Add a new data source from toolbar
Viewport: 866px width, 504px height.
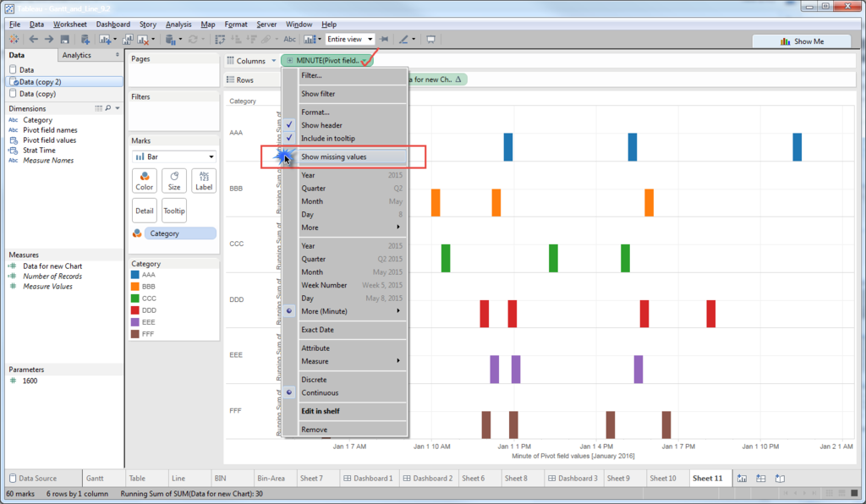point(85,39)
